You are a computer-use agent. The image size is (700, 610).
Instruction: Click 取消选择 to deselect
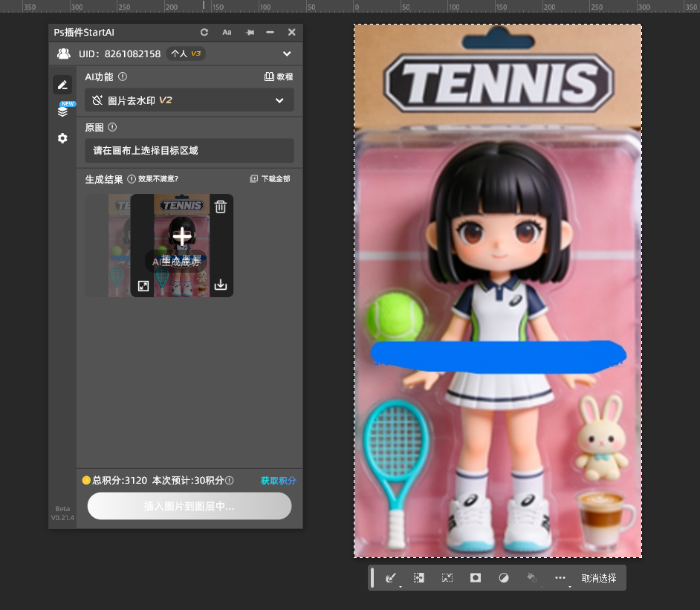(598, 578)
